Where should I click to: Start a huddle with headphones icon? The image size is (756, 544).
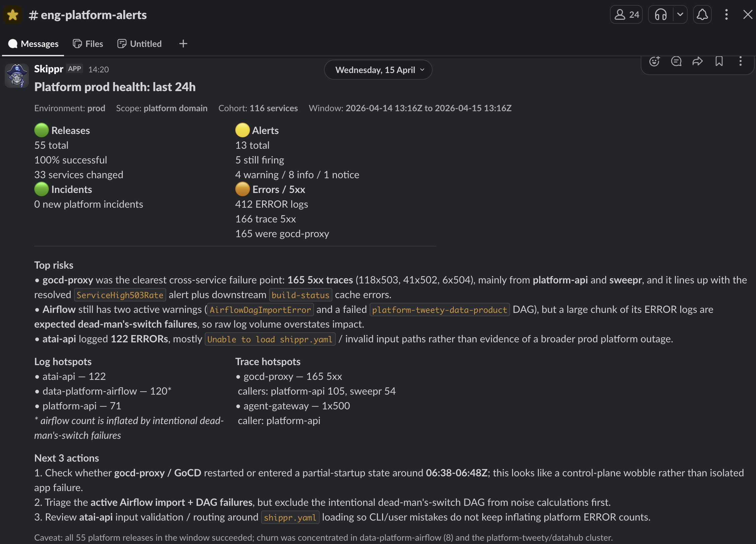tap(660, 15)
